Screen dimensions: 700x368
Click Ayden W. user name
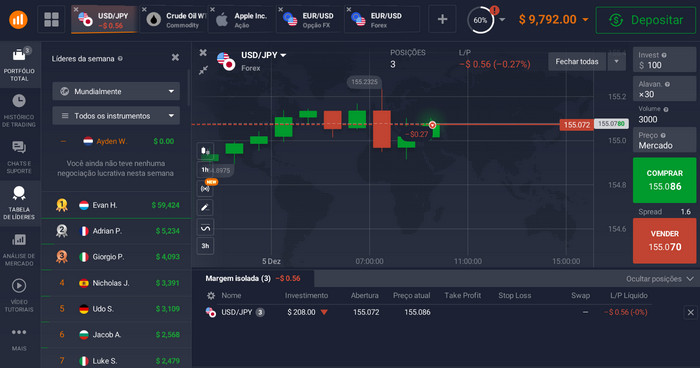click(112, 141)
